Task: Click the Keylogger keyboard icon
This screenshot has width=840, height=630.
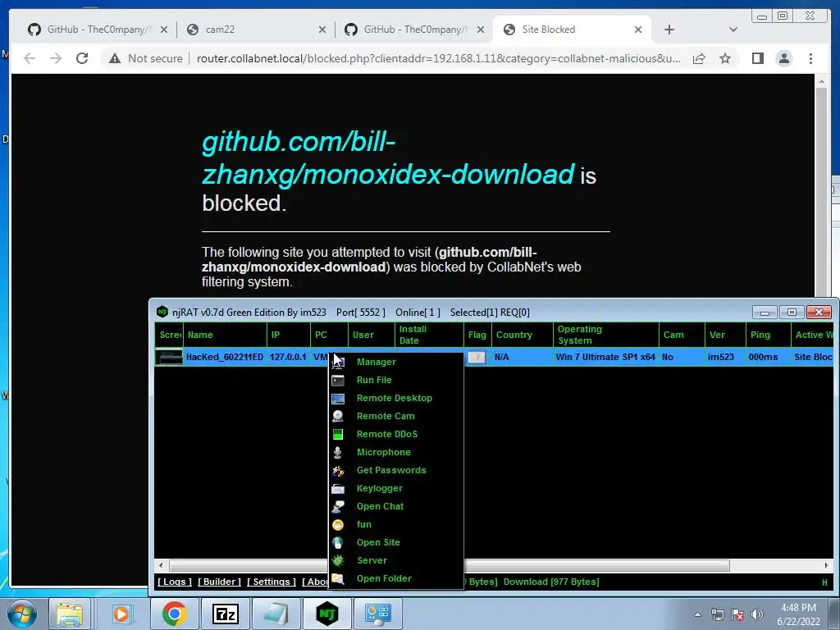Action: tap(338, 489)
